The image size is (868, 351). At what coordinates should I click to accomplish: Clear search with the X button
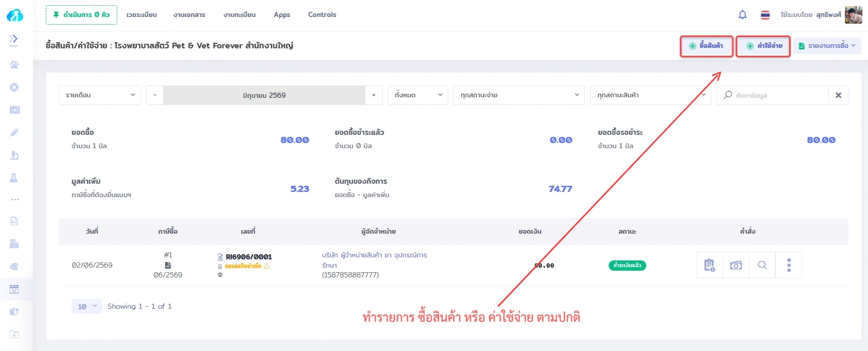pyautogui.click(x=838, y=95)
